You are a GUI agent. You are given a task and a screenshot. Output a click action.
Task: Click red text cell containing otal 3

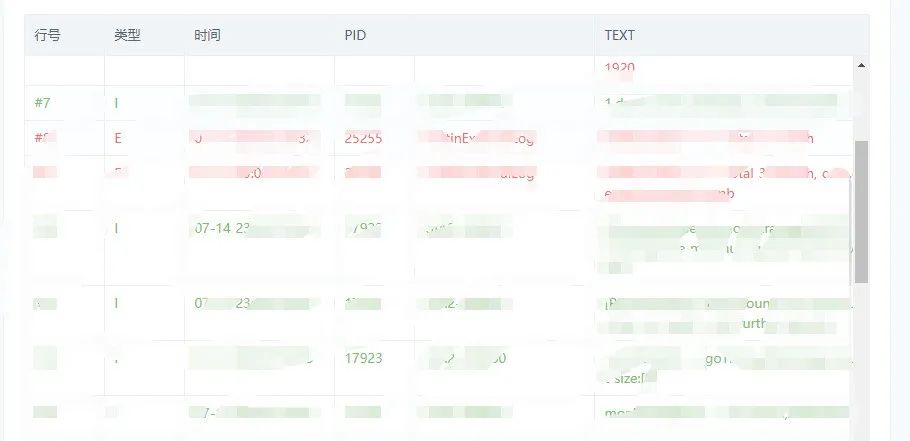click(725, 183)
